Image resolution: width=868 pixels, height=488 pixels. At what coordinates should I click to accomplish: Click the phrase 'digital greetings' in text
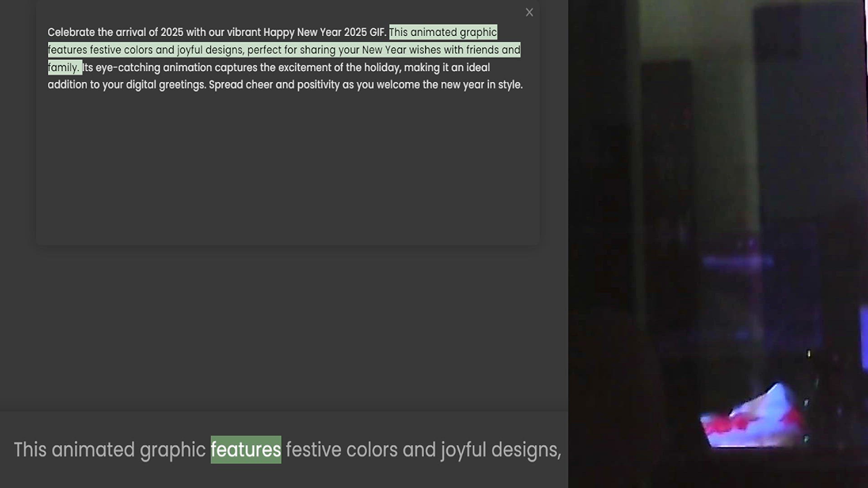pos(165,85)
